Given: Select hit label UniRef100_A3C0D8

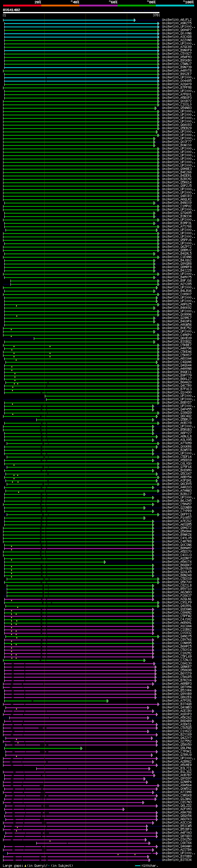Looking at the screenshot, I should [x=177, y=37].
